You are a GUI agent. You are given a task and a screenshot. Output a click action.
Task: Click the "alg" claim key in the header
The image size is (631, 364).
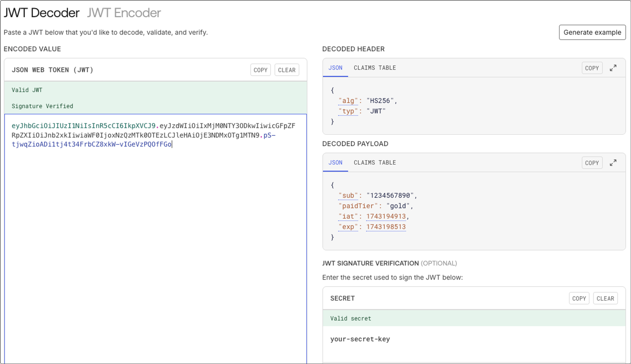(348, 101)
